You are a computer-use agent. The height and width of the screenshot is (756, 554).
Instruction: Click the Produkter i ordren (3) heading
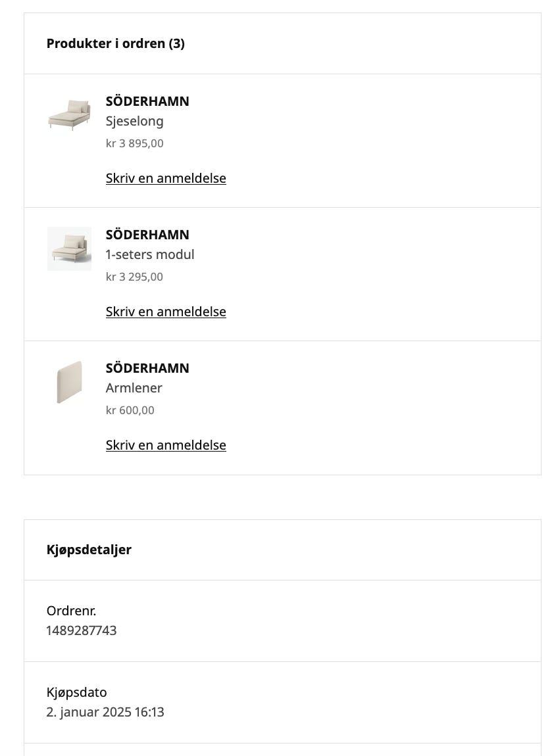[115, 43]
